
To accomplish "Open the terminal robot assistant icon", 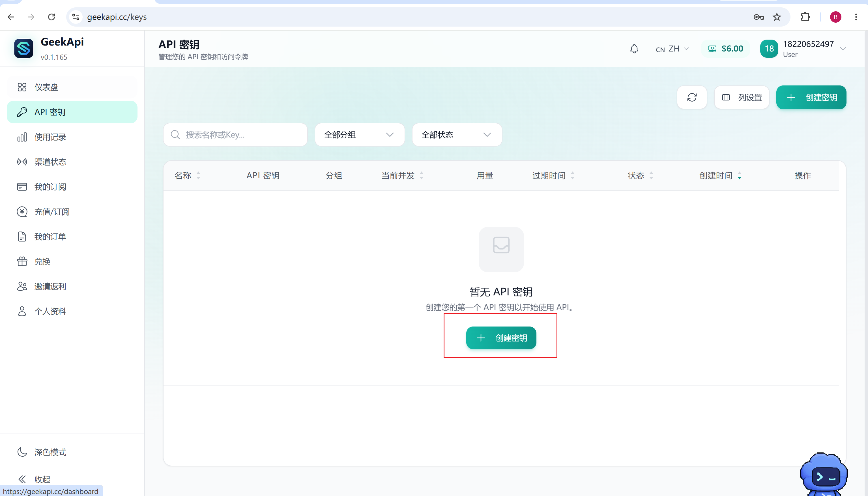I will coord(823,474).
